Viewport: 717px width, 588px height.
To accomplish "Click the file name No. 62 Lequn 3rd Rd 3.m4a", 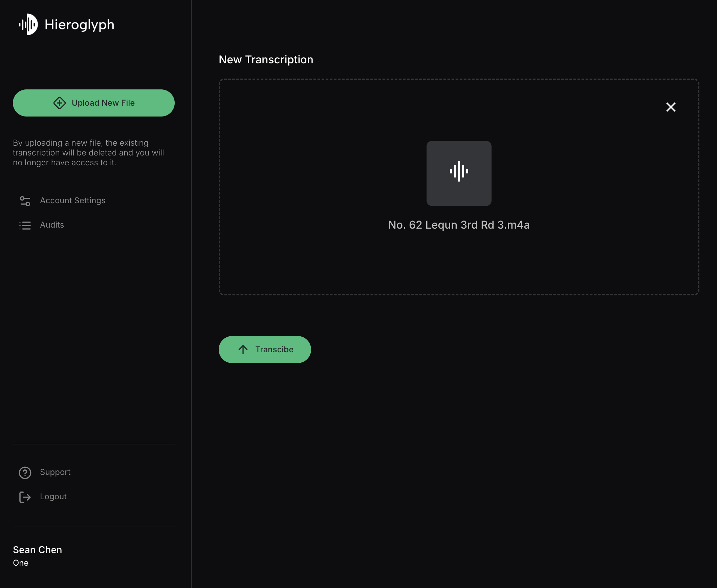I will pyautogui.click(x=459, y=225).
